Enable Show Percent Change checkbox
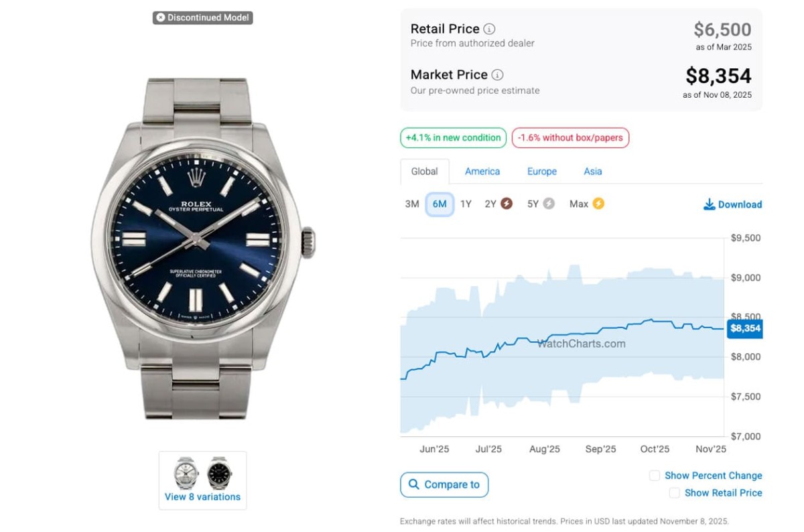The width and height of the screenshot is (804, 532). click(x=655, y=476)
